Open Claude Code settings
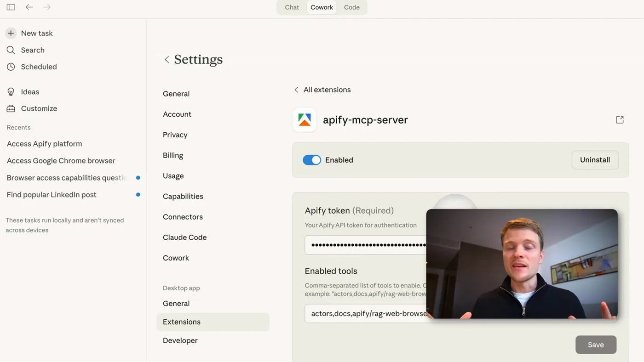Viewport: 644px width, 362px height. point(184,238)
